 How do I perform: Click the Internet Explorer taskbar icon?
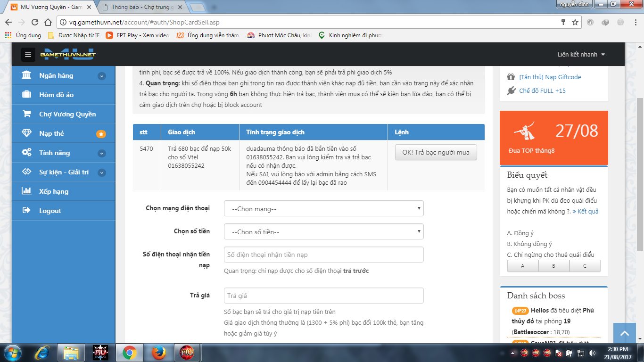[x=43, y=353]
